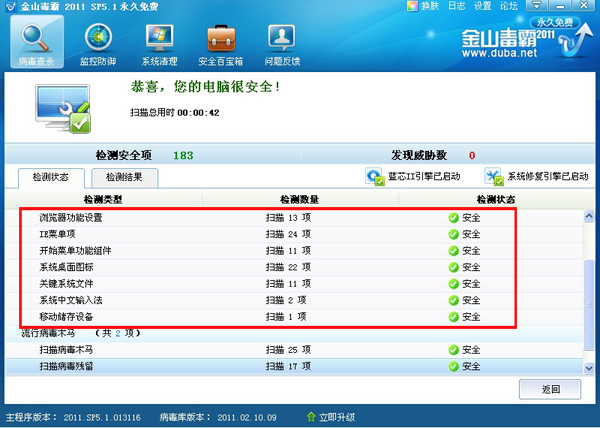The image size is (600, 428).
Task: Sort by the 检测状态 column header
Action: pos(496,199)
